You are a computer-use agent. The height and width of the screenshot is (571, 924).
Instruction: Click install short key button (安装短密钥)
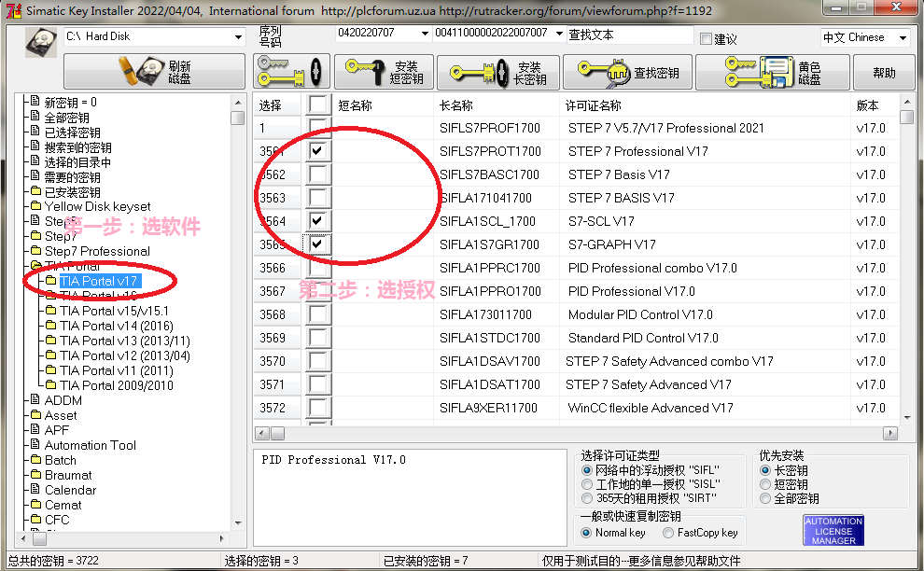coord(385,72)
